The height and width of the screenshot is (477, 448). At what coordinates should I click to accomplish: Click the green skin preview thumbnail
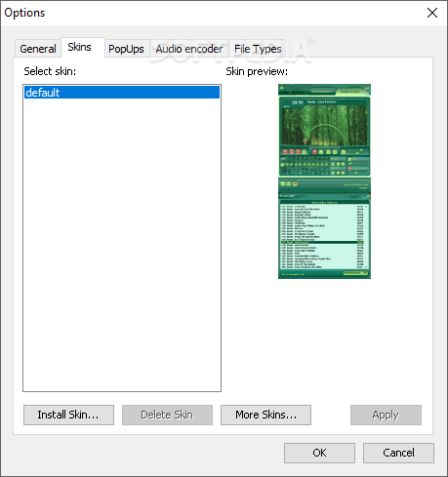point(324,181)
